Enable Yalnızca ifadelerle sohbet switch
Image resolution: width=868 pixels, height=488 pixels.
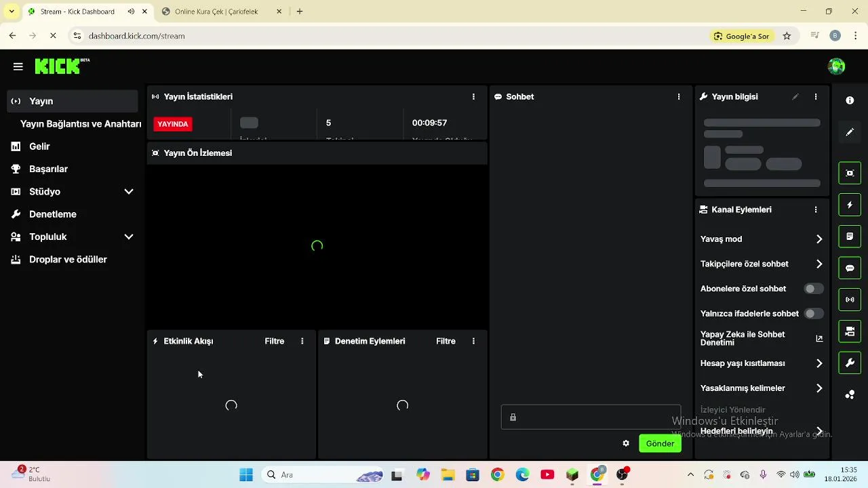[x=813, y=314]
